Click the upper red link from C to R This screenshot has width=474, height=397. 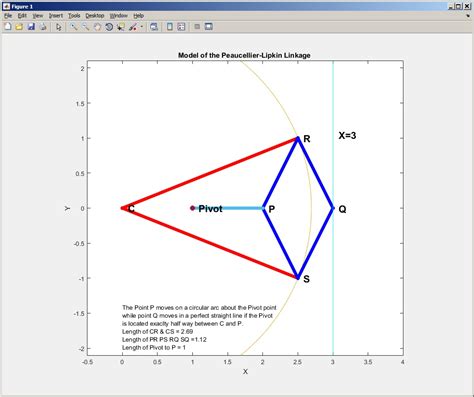[x=210, y=173]
